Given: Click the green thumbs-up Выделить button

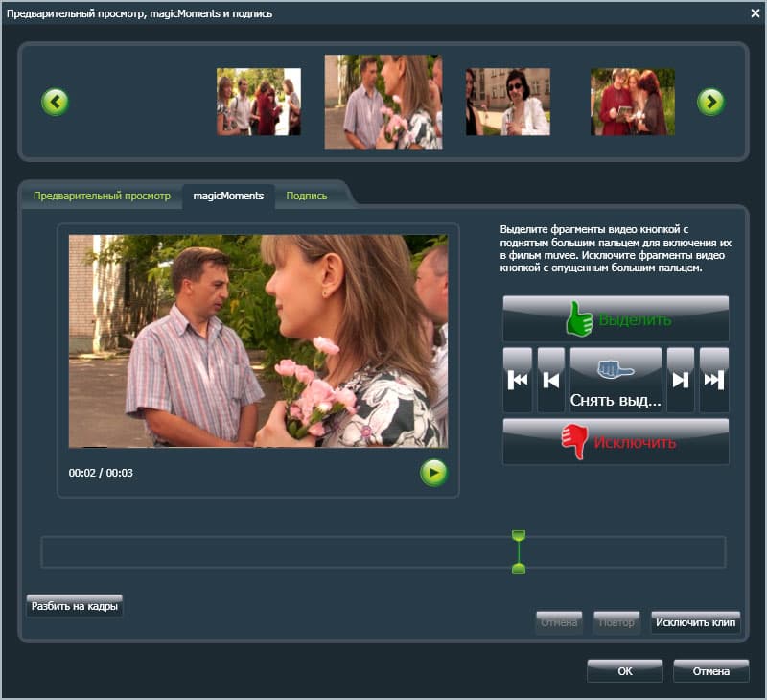Looking at the screenshot, I should click(616, 319).
